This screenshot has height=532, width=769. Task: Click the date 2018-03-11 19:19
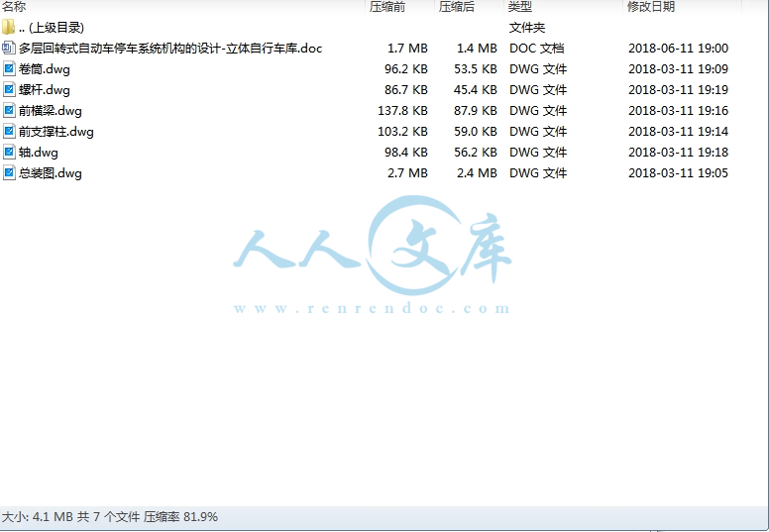coord(678,90)
